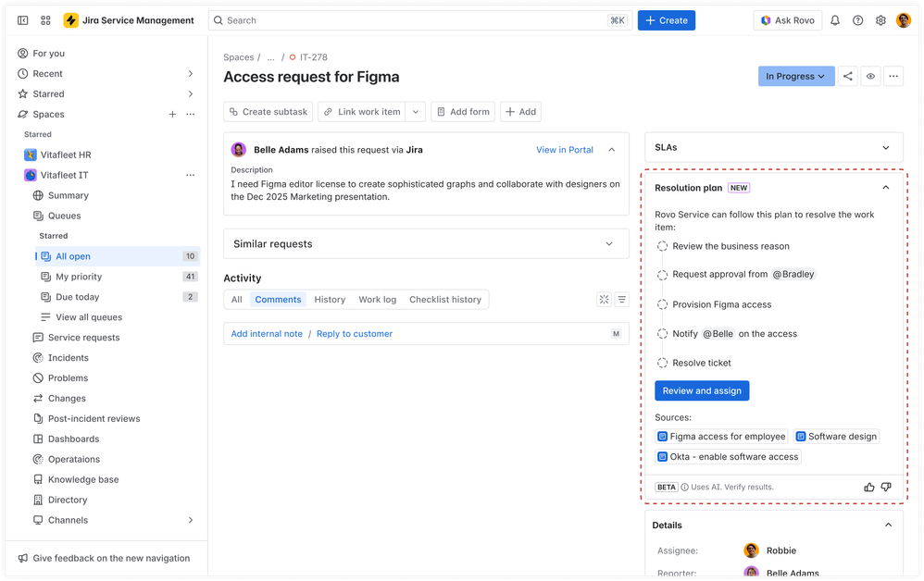Switch to the All activity tab
Screen dimensions: 924x581
237,300
